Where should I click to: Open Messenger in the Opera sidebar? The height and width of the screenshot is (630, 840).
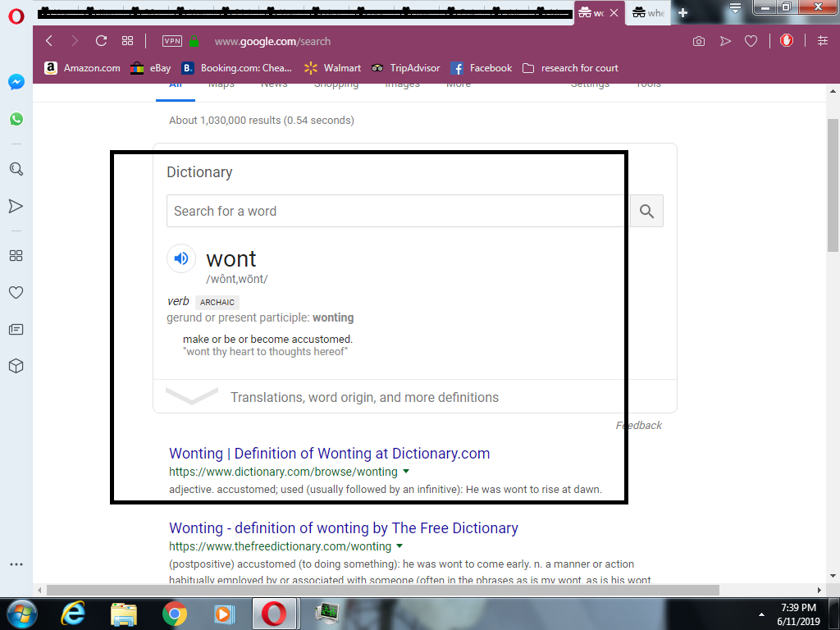(x=16, y=82)
